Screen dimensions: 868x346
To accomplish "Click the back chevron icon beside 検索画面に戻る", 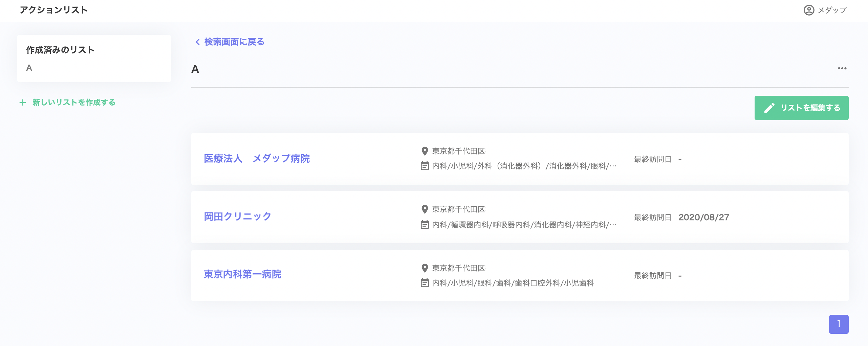I will coord(197,42).
